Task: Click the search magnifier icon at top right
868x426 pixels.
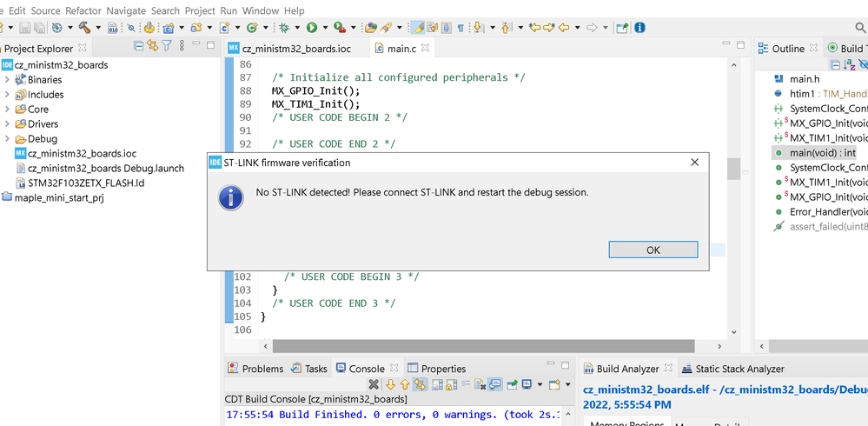Action: coord(861,27)
